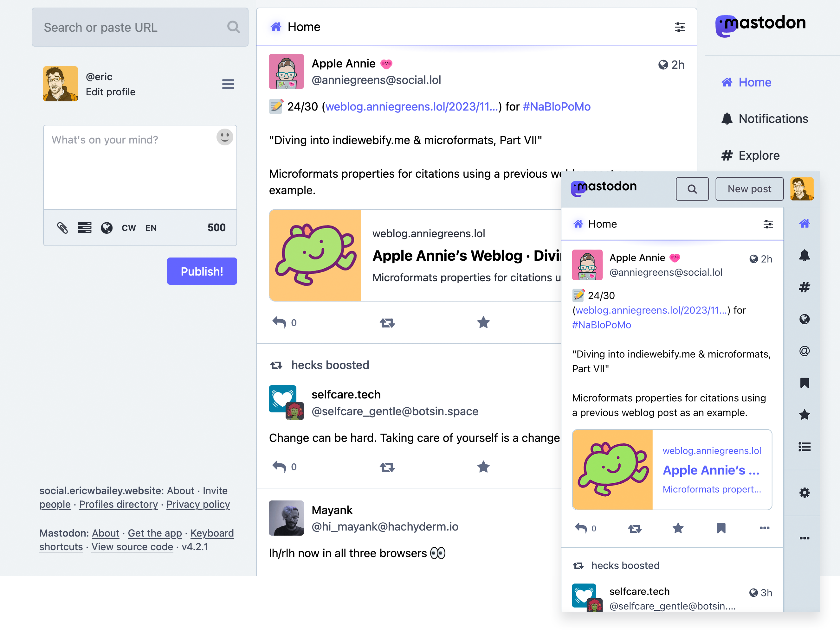Toggle the CW content warning
Viewport: 840px width, 630px height.
[129, 228]
